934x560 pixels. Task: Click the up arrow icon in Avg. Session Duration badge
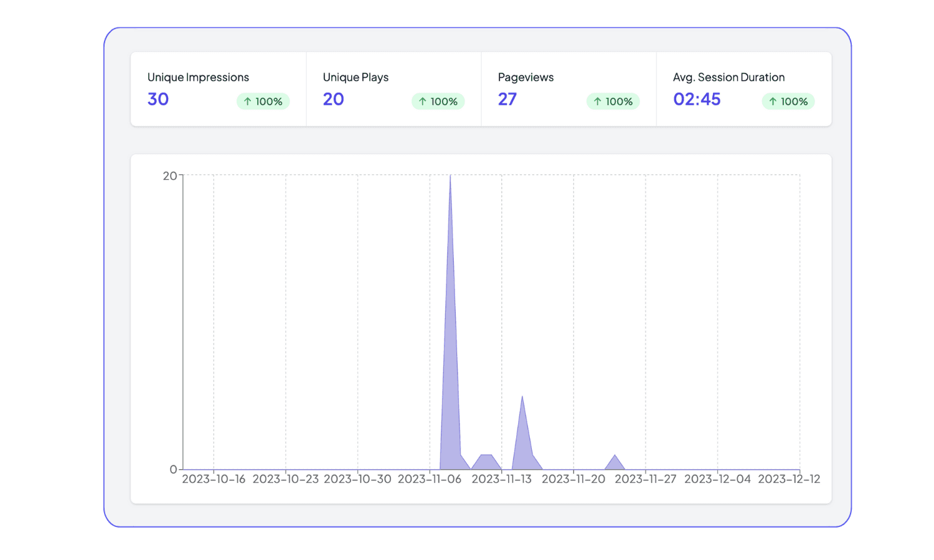tap(773, 101)
